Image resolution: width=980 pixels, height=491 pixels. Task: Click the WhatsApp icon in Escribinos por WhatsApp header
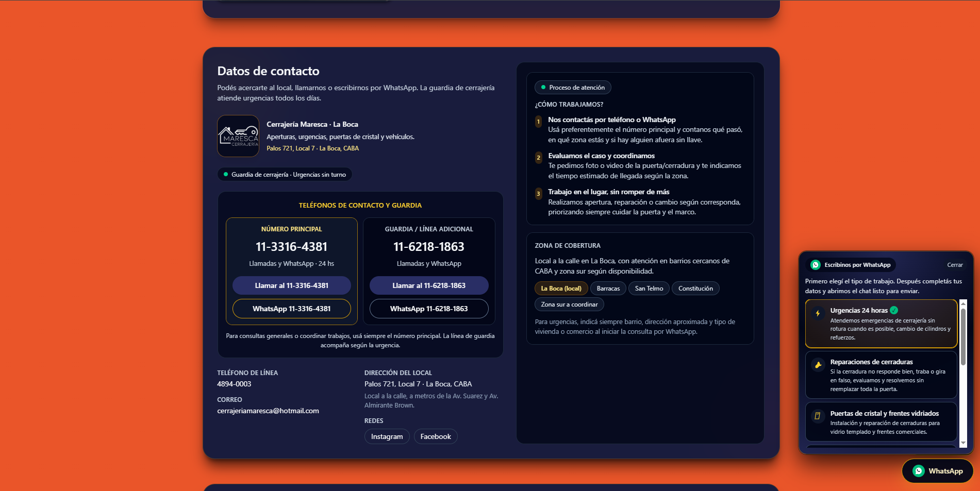[x=816, y=264]
